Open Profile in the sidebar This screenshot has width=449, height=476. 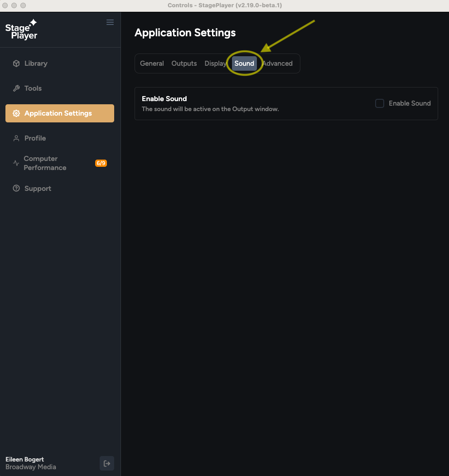click(60, 138)
